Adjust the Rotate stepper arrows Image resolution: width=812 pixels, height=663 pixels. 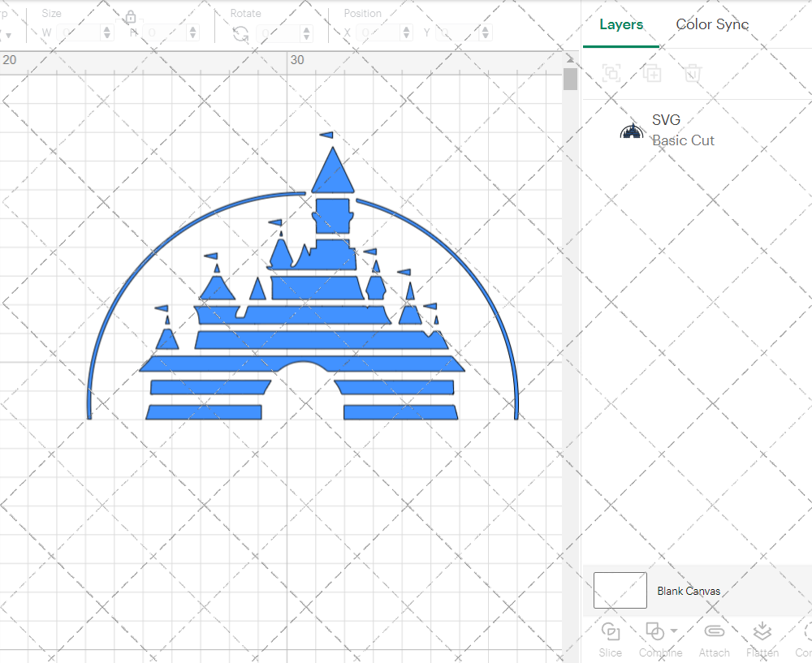tap(307, 33)
